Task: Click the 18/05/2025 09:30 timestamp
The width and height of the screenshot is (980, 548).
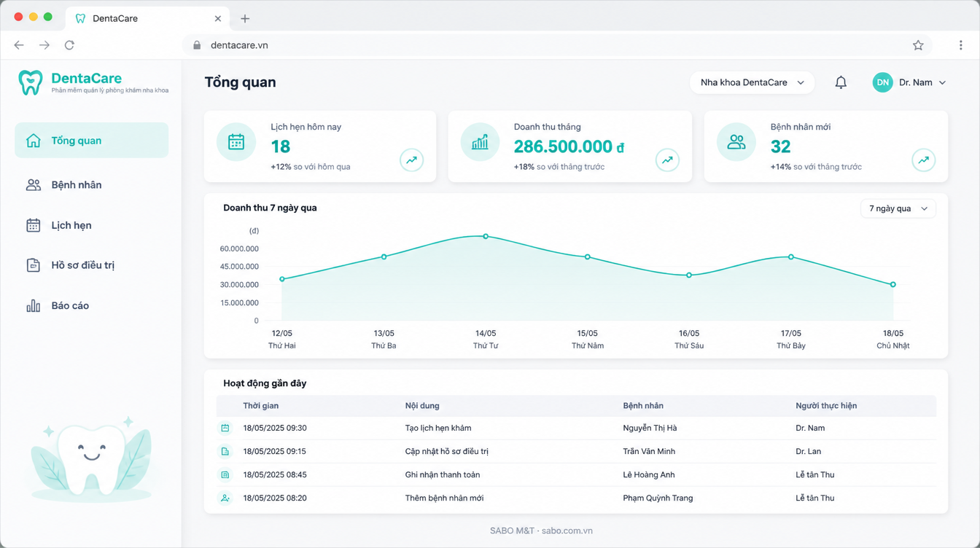Action: tap(275, 428)
